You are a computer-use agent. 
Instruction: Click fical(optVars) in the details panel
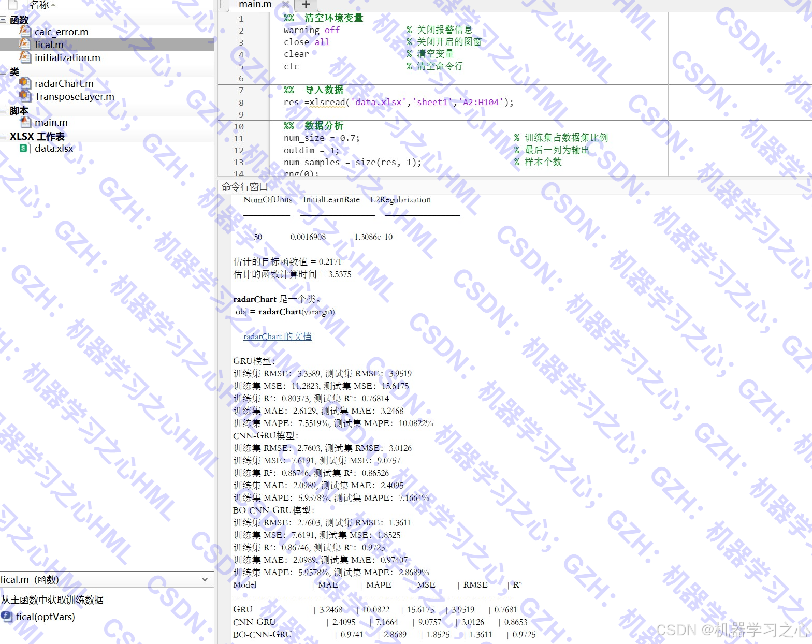[x=46, y=617]
